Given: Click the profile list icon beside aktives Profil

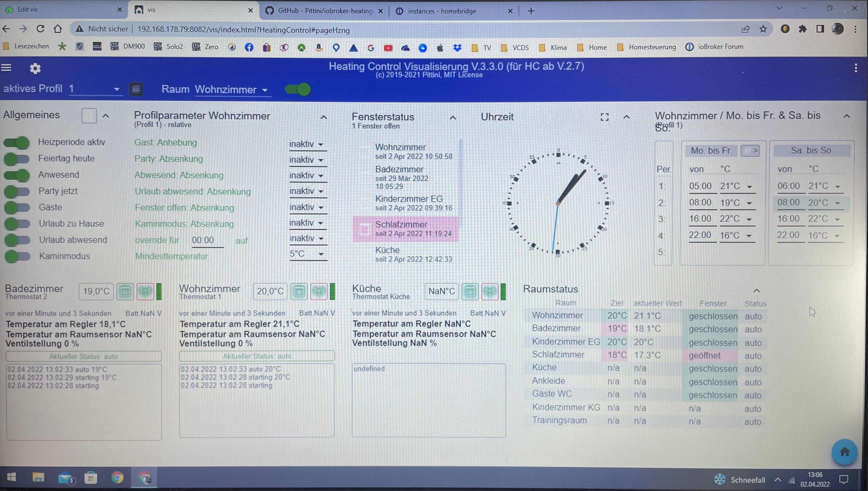Looking at the screenshot, I should pos(136,89).
